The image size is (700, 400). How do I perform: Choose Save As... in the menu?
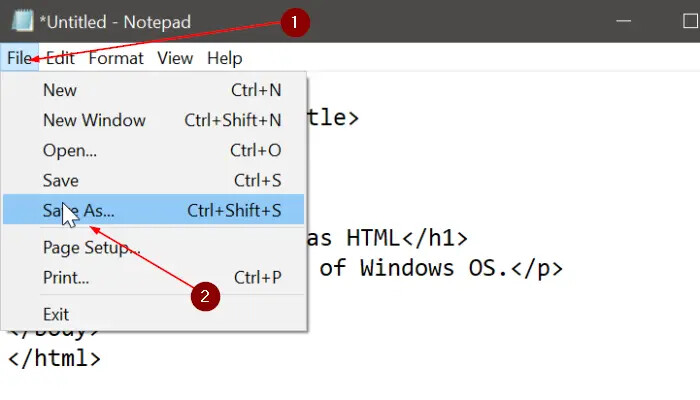pyautogui.click(x=154, y=209)
